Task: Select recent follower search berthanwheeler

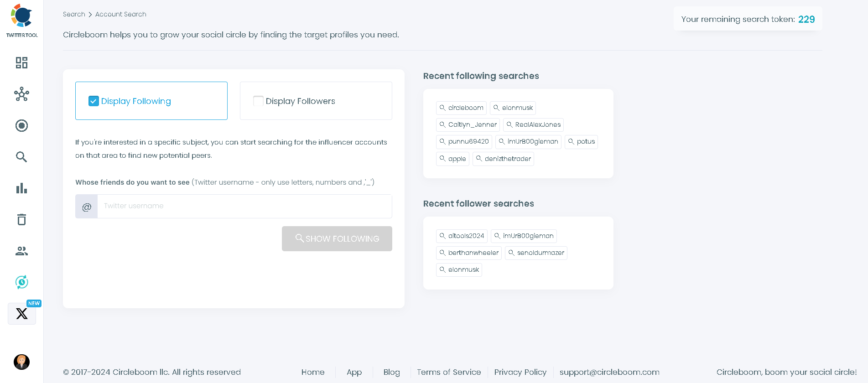Action: click(469, 253)
